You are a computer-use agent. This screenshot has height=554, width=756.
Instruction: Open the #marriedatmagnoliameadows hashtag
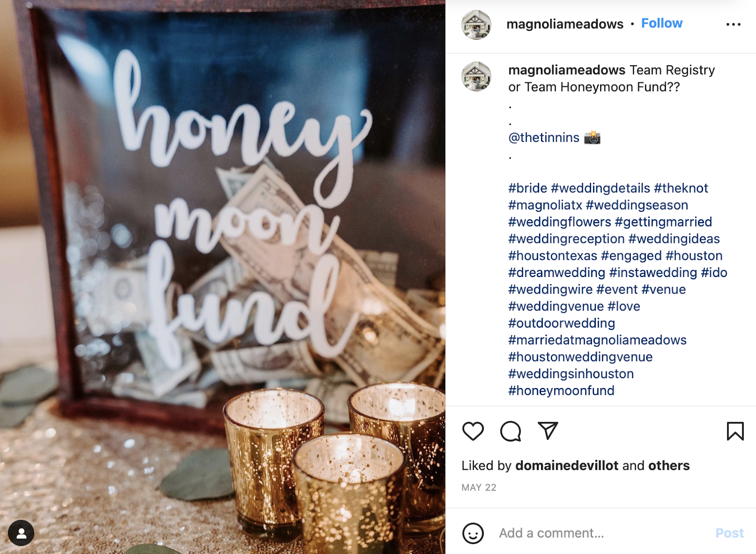pyautogui.click(x=597, y=340)
